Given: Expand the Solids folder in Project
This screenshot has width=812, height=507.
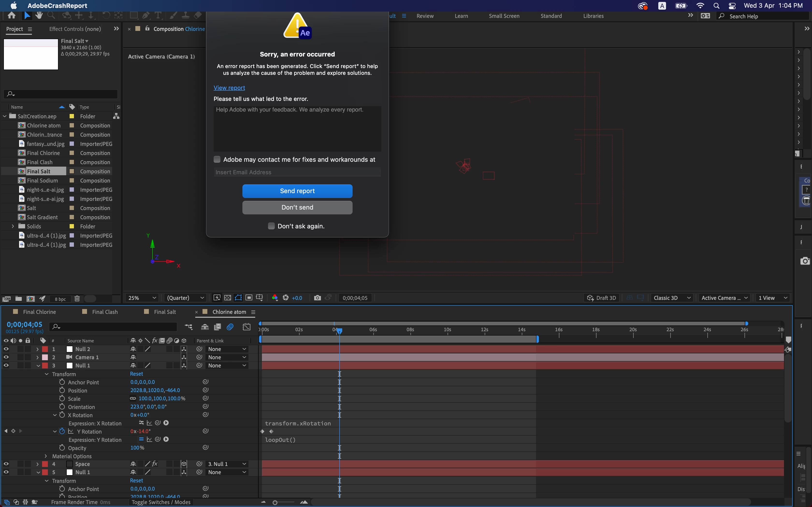Looking at the screenshot, I should pos(13,226).
